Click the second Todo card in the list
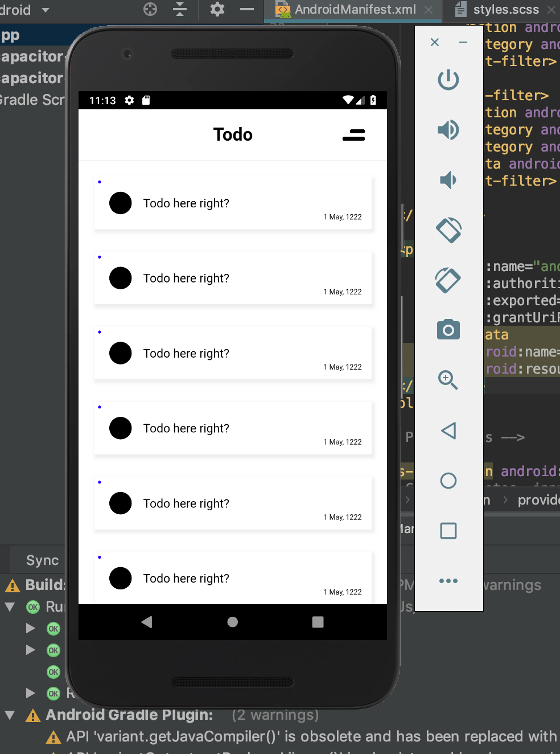Image resolution: width=560 pixels, height=754 pixels. click(232, 278)
